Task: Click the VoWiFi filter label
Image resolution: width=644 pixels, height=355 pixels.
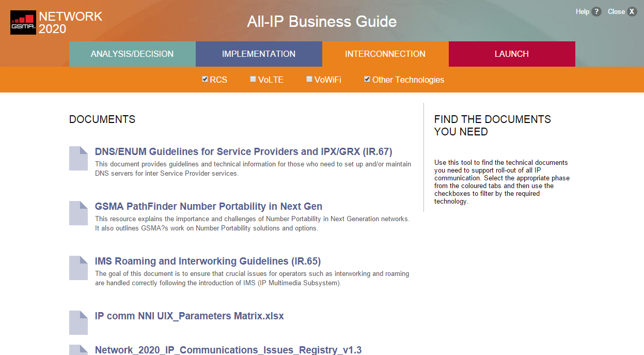Action: (328, 80)
